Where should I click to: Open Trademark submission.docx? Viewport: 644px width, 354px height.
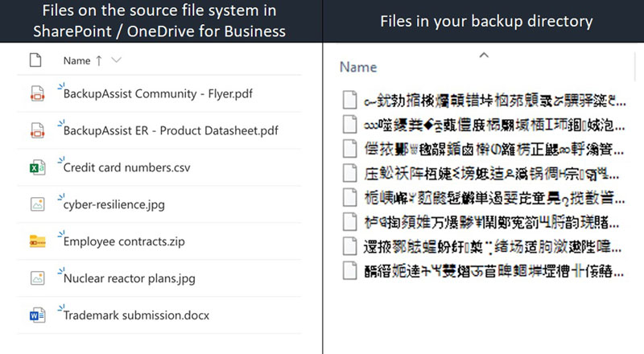tap(136, 315)
